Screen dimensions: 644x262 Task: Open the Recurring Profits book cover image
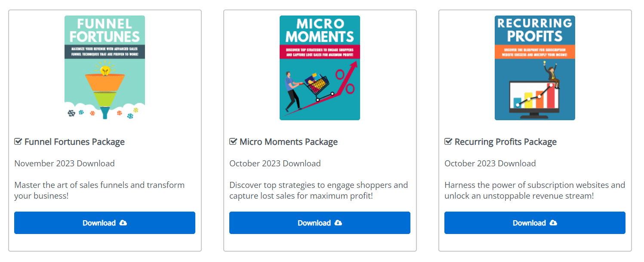(x=535, y=68)
